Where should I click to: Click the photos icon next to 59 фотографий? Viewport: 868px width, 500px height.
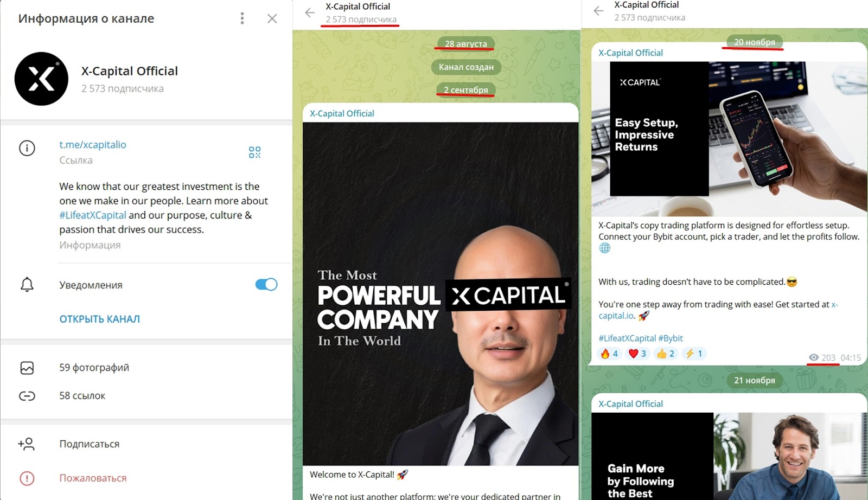[27, 368]
